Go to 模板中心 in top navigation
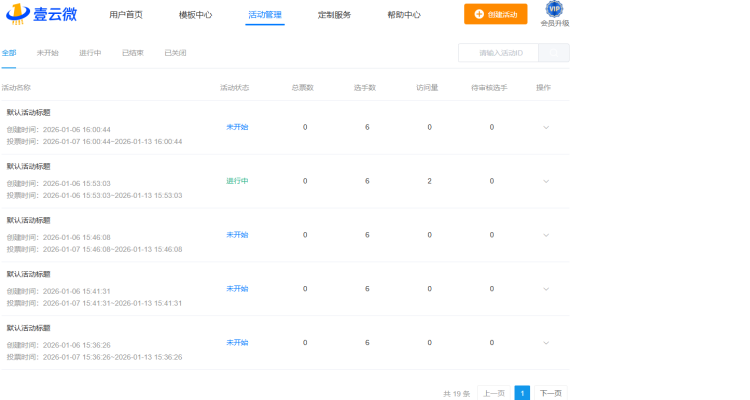Viewport: 750px width, 400px height. point(196,15)
